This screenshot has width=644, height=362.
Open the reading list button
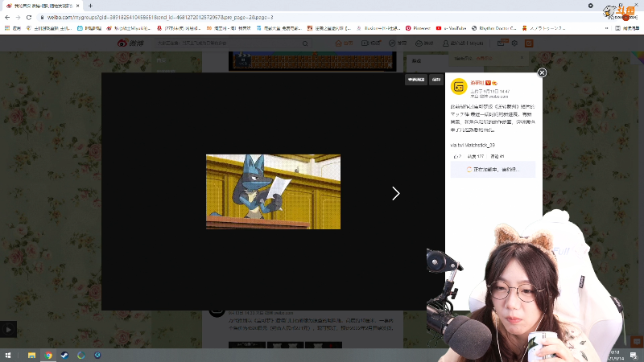(x=627, y=28)
